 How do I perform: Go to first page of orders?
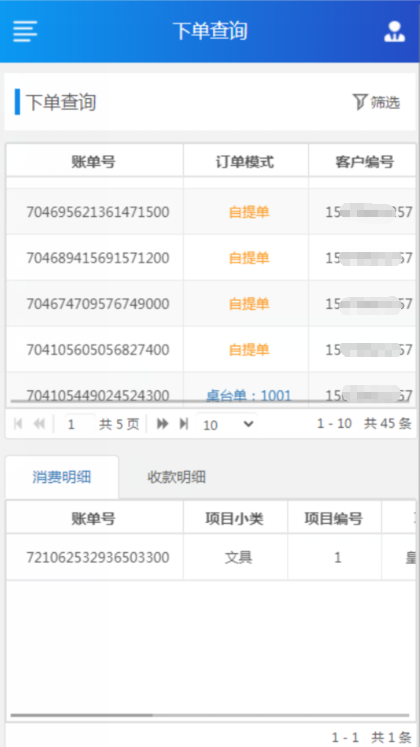[x=18, y=424]
